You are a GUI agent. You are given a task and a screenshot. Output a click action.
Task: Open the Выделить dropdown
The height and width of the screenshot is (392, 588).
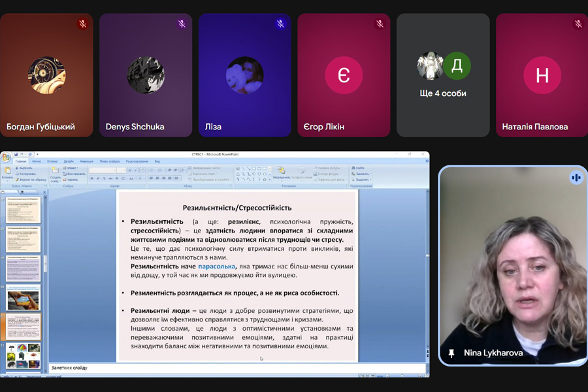coord(361,180)
